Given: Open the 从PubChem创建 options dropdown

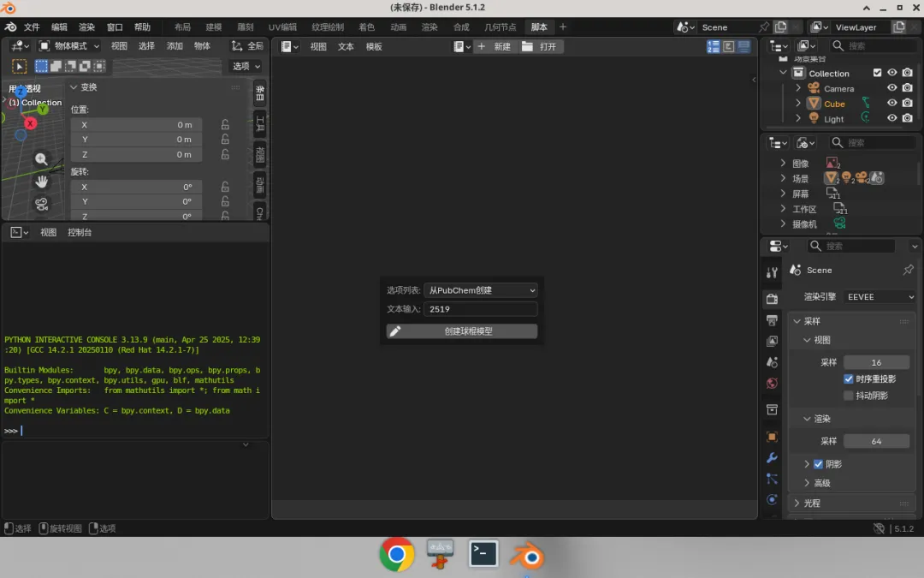Looking at the screenshot, I should pos(480,290).
